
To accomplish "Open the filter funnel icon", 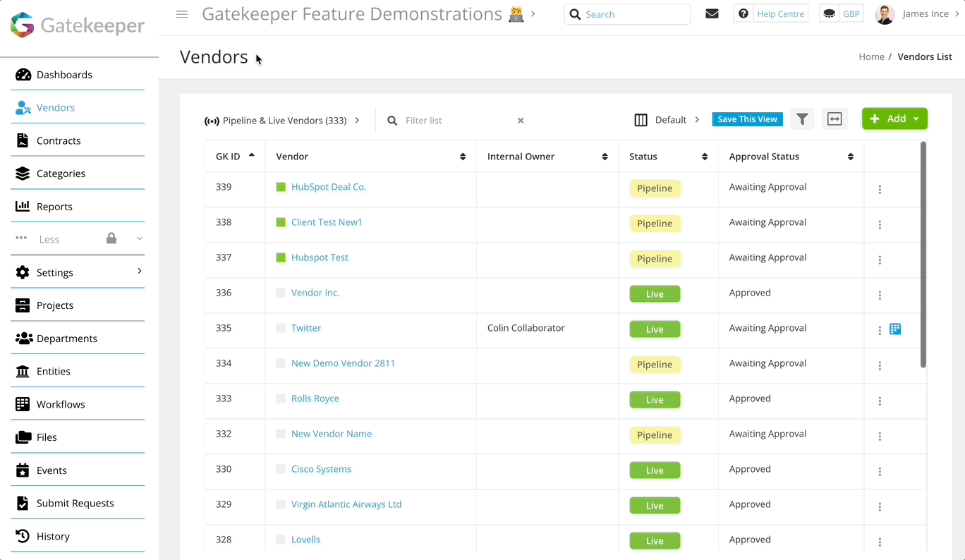I will point(802,118).
